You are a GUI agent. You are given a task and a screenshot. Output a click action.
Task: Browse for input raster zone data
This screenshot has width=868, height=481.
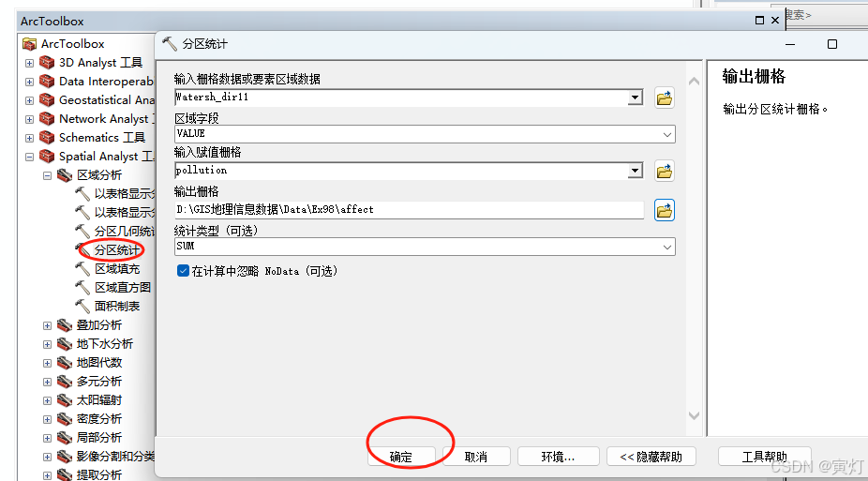(x=665, y=98)
